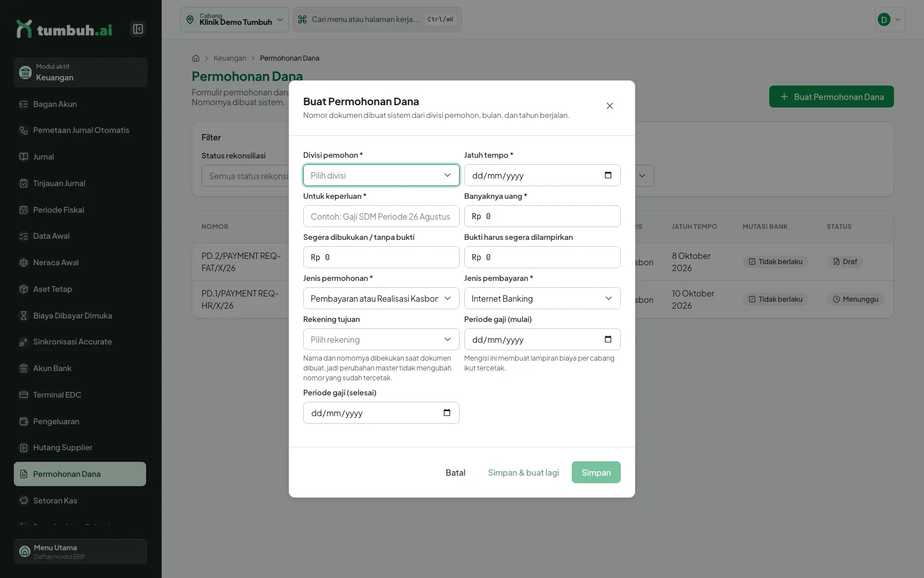
Task: Open calendar icon for Periode gaji (selesai)
Action: pyautogui.click(x=447, y=413)
